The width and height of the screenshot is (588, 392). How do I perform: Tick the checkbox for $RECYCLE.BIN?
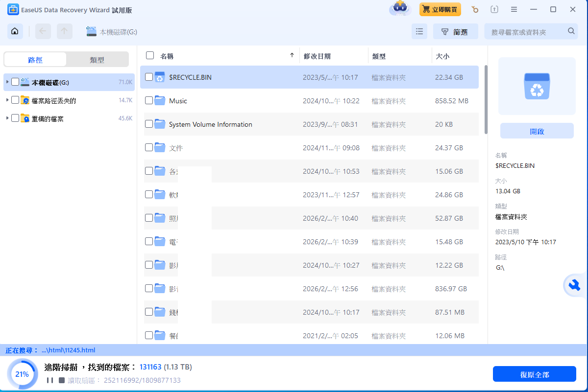pyautogui.click(x=150, y=77)
